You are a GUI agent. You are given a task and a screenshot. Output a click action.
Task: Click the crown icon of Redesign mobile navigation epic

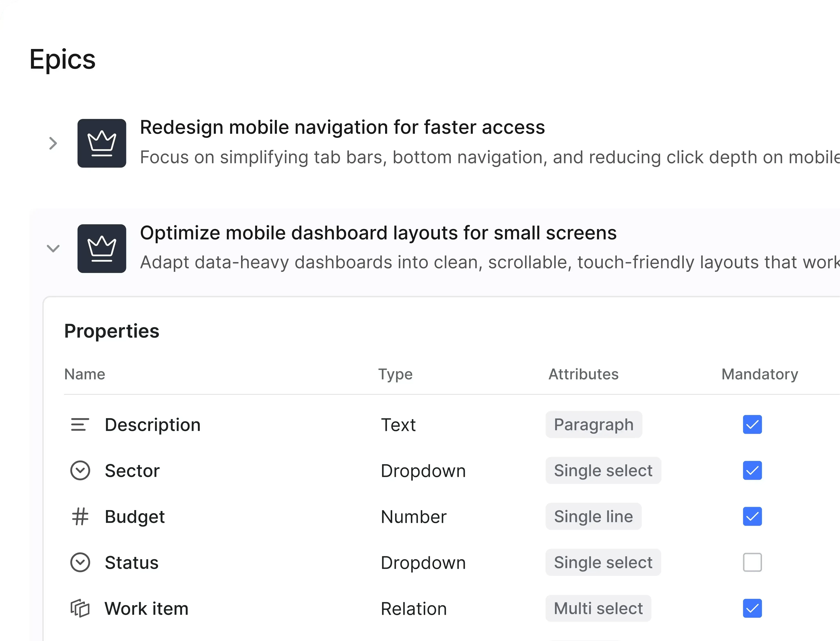click(102, 143)
